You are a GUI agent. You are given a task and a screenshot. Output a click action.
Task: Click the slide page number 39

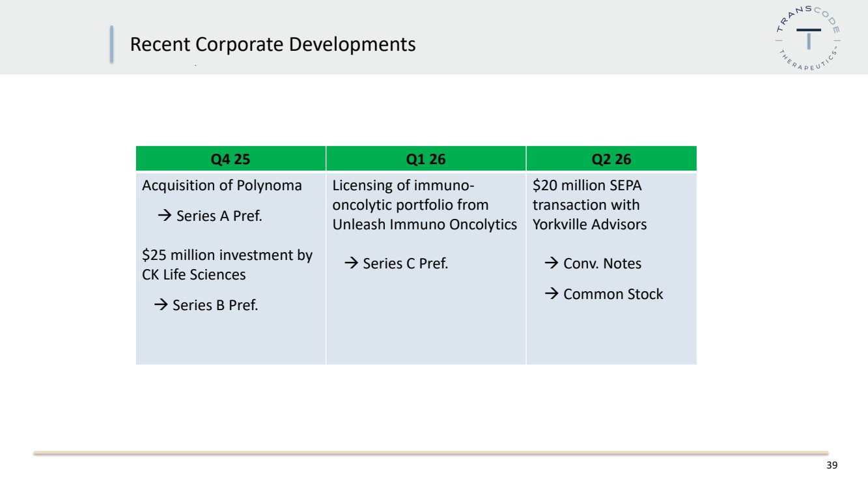point(832,466)
